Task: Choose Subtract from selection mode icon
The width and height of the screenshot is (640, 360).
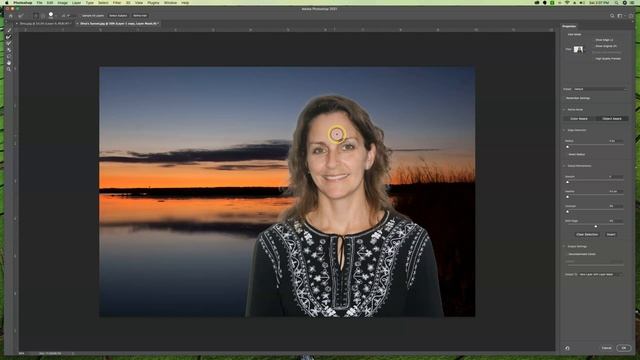Action: point(43,16)
